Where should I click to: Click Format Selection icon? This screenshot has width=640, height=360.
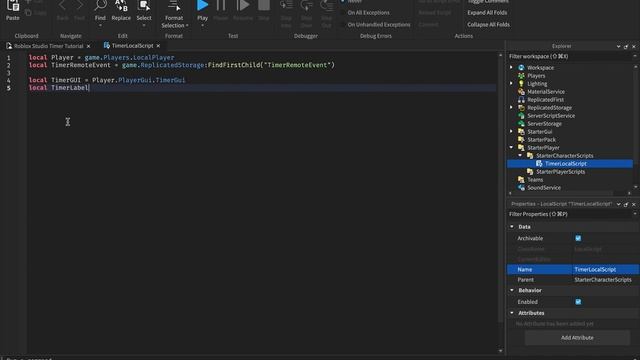tap(174, 6)
